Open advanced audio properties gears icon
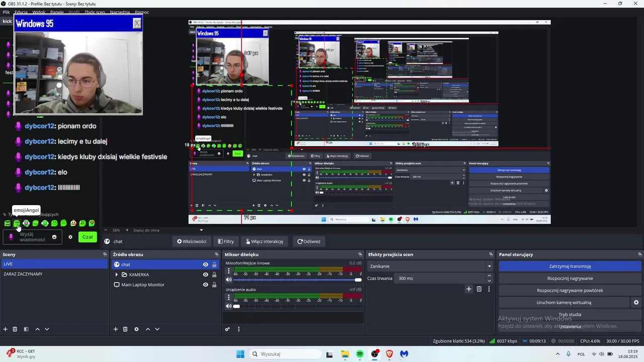 click(227, 329)
